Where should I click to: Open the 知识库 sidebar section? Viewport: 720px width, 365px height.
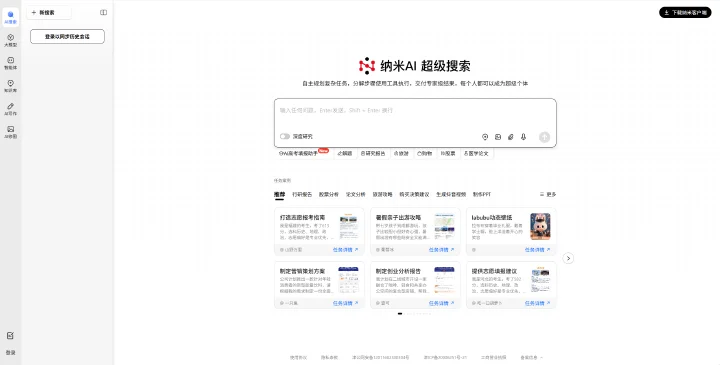(11, 86)
